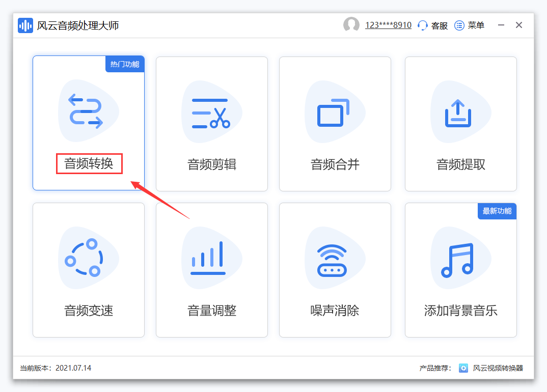Click the 最新功能 newest feature badge
Viewport: 547px width, 392px height.
click(497, 211)
